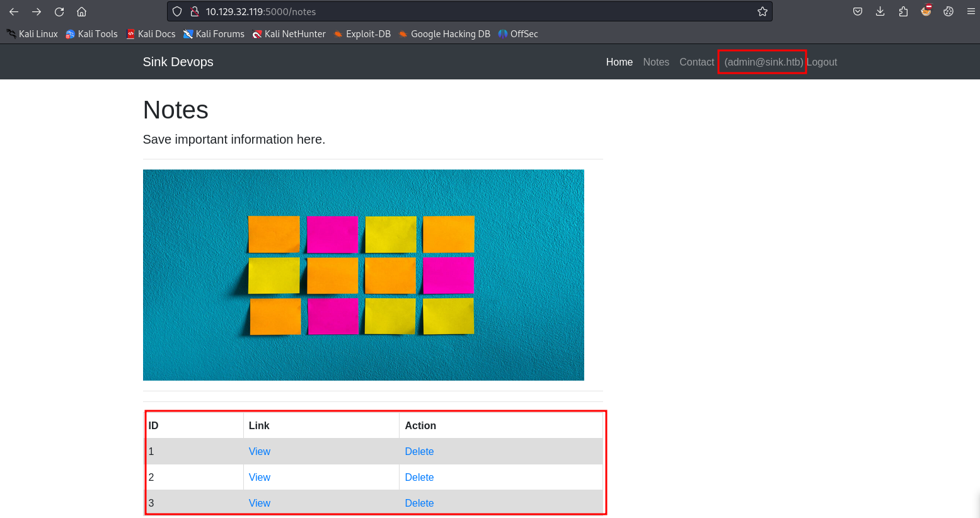This screenshot has width=980, height=518.
Task: Delete note with ID 2
Action: [419, 477]
